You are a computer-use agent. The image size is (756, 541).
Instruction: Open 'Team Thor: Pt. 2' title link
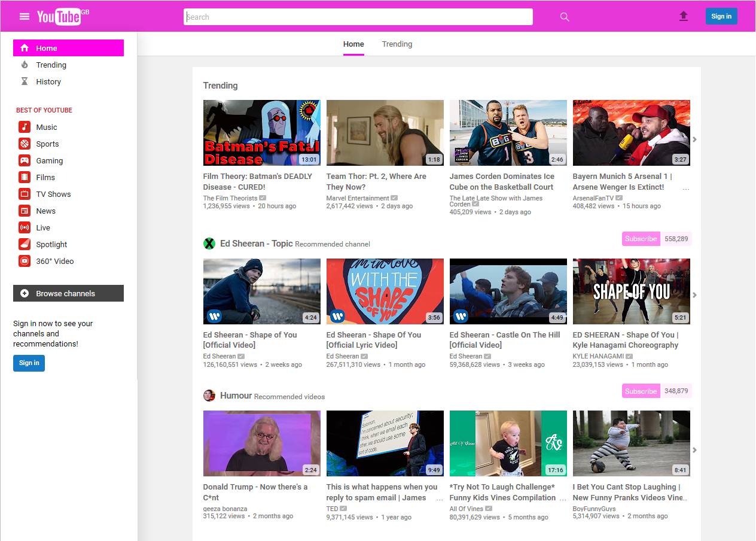pyautogui.click(x=376, y=181)
